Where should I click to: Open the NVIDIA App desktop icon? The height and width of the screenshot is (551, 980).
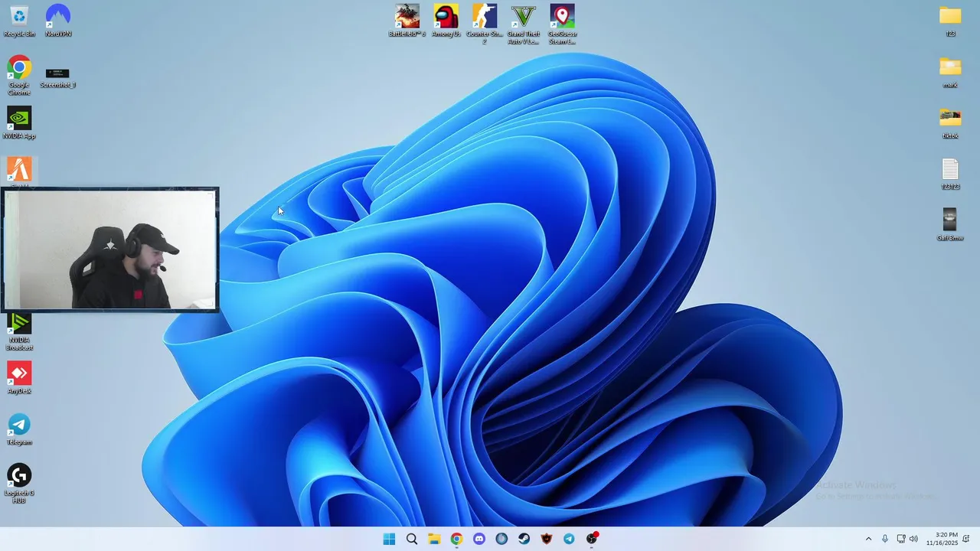[x=19, y=123]
